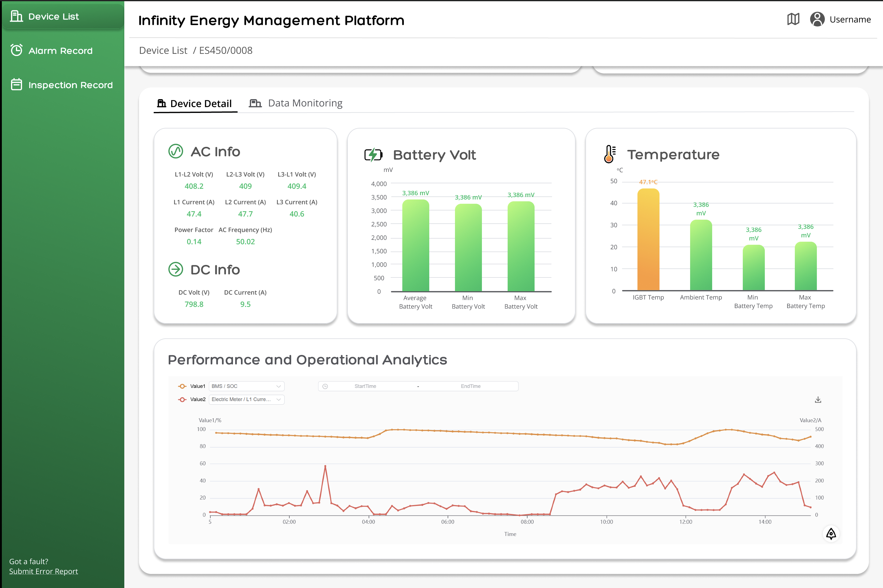Click the Power Factor value 0.14
This screenshot has width=883, height=588.
click(x=194, y=241)
